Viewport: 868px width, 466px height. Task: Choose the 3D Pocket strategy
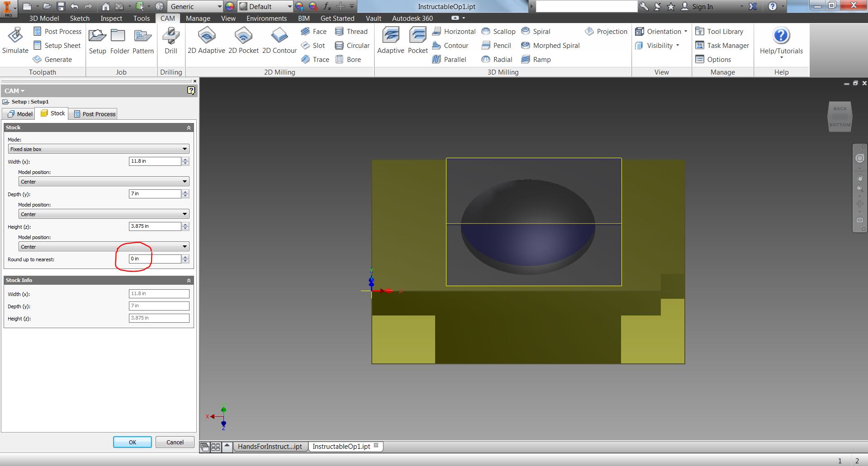(417, 41)
